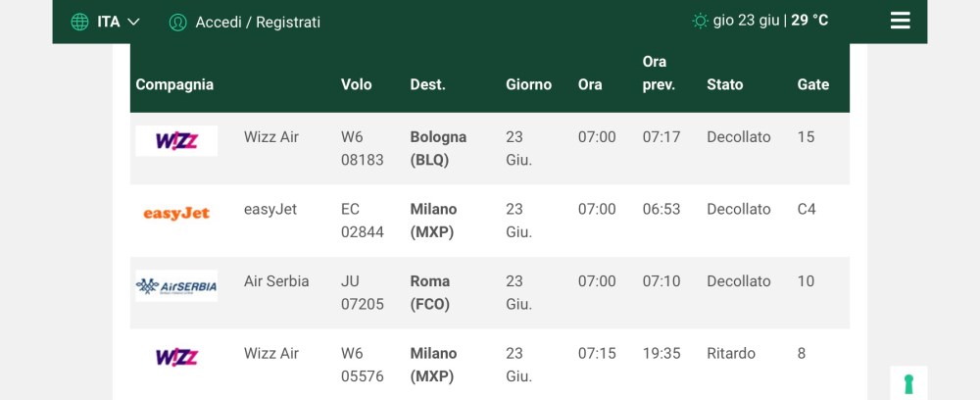Click the Volo column header

point(356,84)
